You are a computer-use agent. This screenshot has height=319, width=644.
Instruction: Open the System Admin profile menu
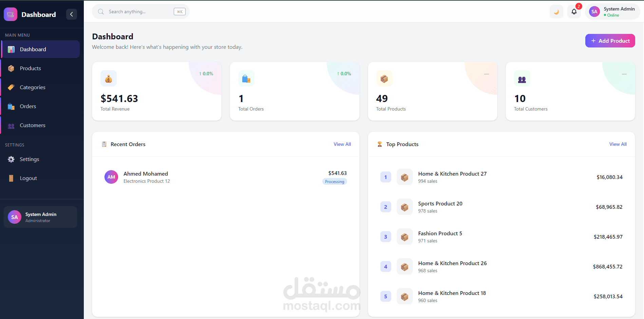coord(612,12)
